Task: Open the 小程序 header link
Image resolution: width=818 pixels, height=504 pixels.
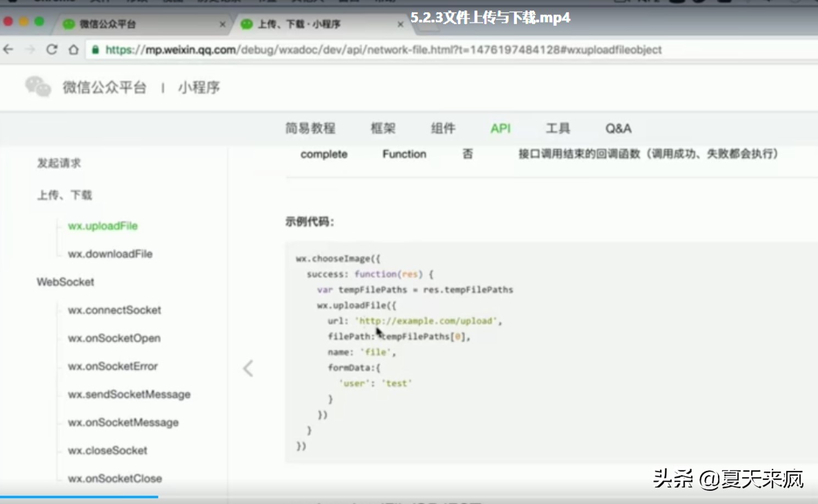Action: pyautogui.click(x=199, y=87)
